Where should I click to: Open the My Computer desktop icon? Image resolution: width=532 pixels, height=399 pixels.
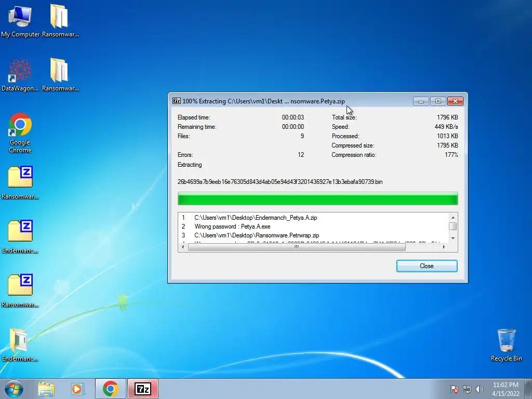(20, 21)
